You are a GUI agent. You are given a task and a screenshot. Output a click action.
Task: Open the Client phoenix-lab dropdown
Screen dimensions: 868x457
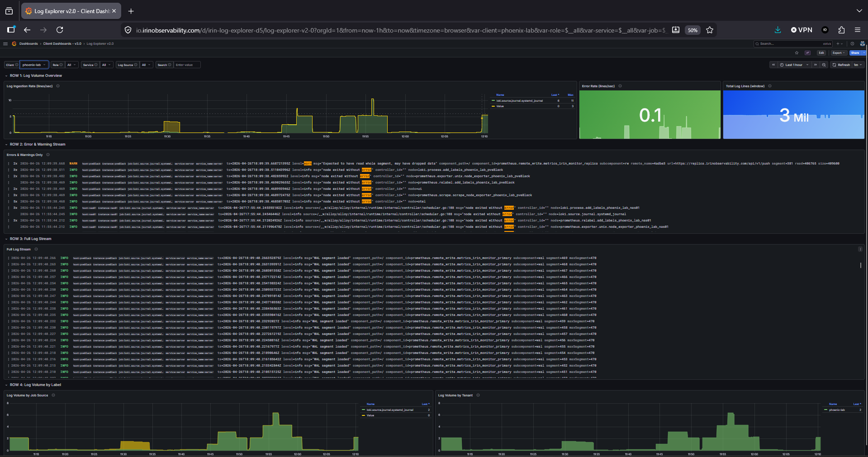point(34,65)
